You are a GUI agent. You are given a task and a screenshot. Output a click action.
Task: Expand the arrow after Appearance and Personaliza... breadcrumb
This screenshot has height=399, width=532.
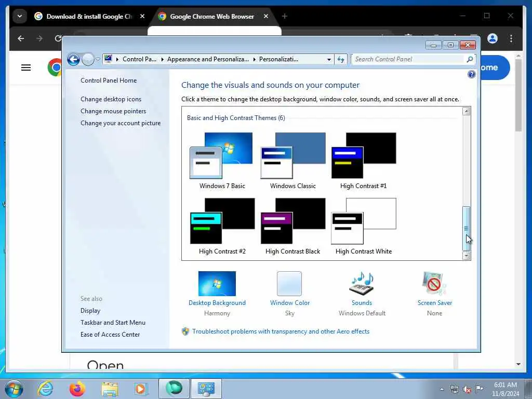pyautogui.click(x=254, y=59)
